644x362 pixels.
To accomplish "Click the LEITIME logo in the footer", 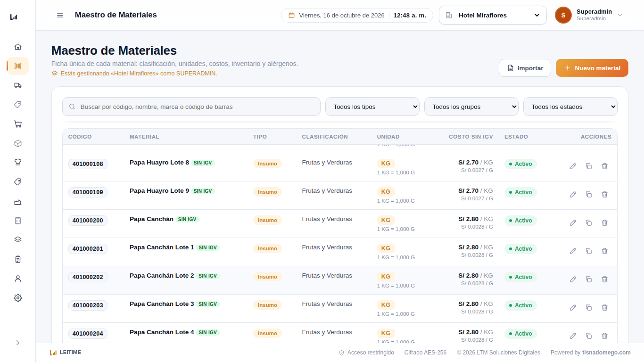I will coord(66,352).
